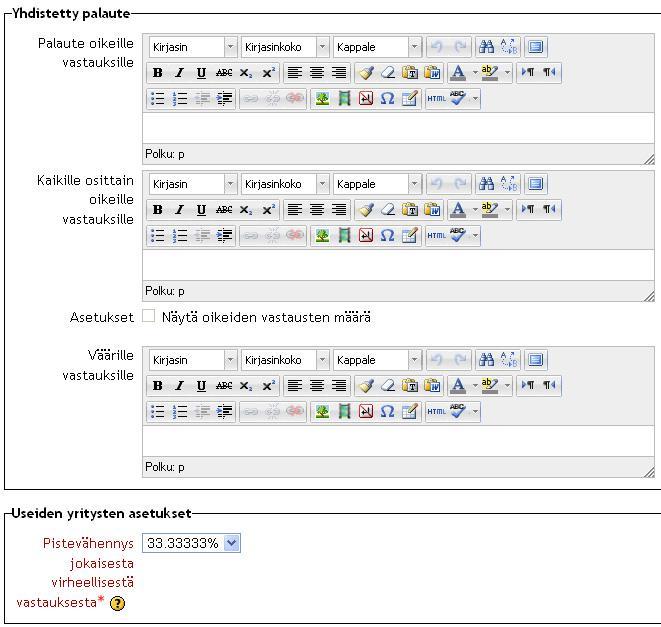Toggle Bold in Kaikille osittain oikeille vastauksille editor
This screenshot has height=627, width=661.
[x=158, y=210]
